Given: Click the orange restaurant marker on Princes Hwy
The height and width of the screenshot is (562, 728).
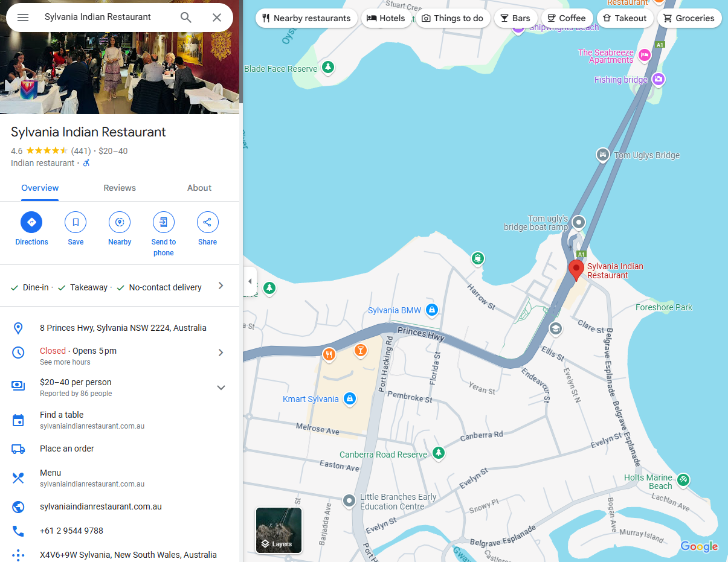Looking at the screenshot, I should point(329,354).
